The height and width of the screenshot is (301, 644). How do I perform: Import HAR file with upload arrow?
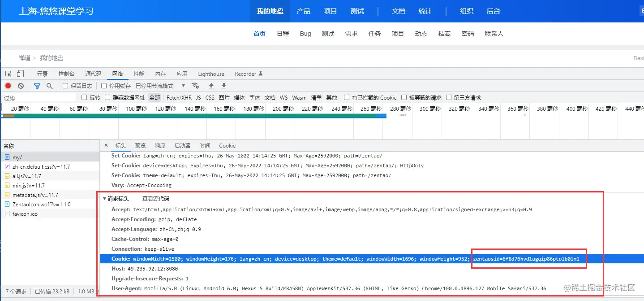coord(211,86)
